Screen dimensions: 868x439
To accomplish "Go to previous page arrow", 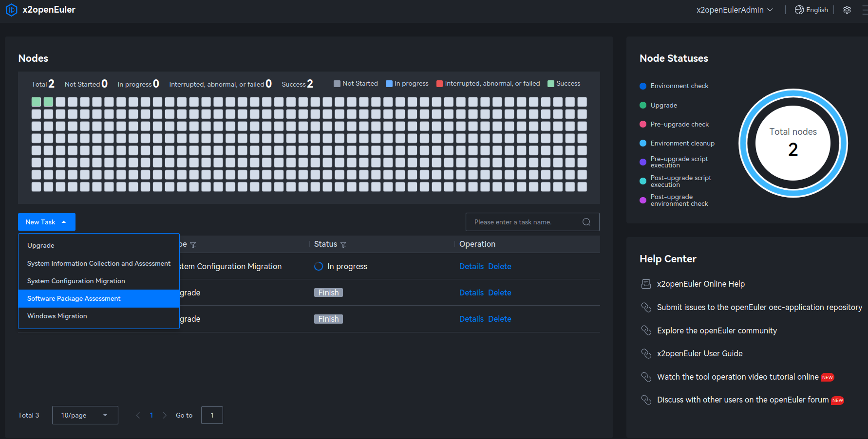I will tap(138, 415).
